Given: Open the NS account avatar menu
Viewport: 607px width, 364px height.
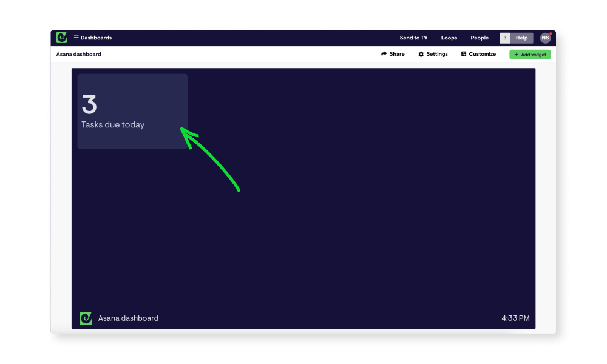Looking at the screenshot, I should (x=544, y=37).
